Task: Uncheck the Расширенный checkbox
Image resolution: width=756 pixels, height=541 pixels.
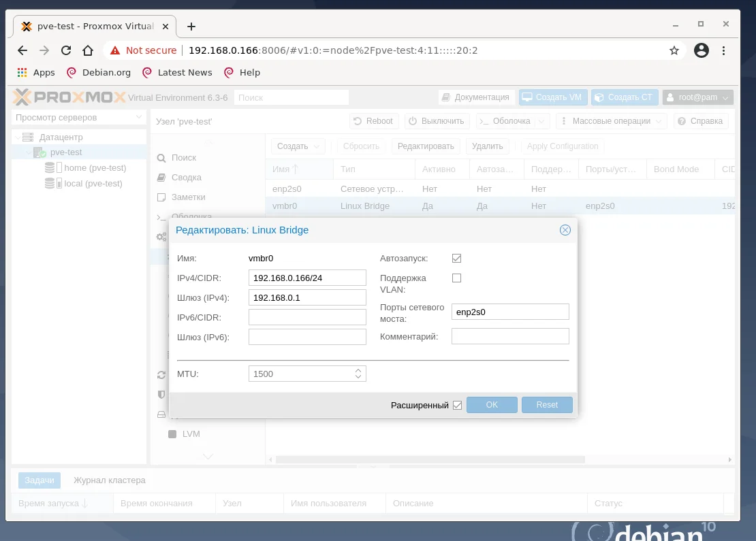Action: tap(458, 404)
